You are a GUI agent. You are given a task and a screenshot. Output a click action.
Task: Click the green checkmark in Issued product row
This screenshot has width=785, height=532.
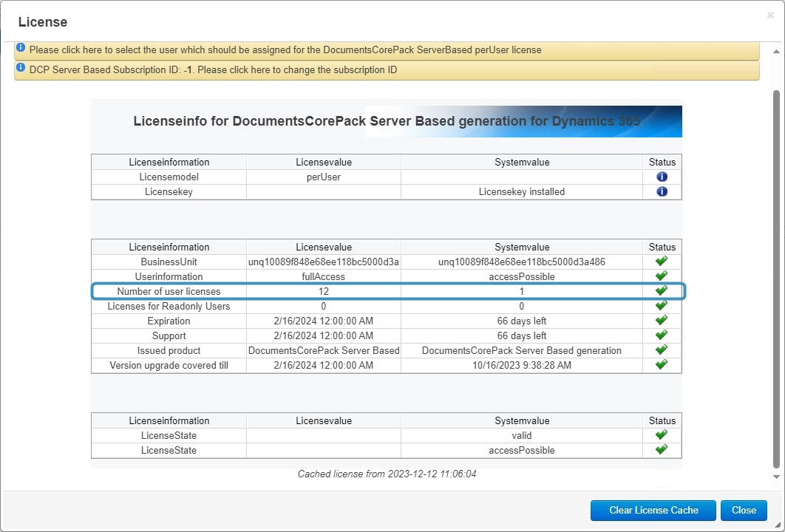[662, 349]
